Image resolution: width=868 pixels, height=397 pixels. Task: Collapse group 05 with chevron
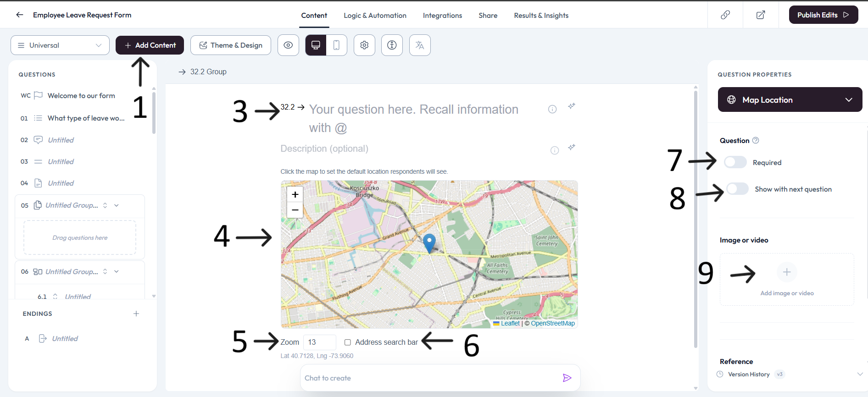click(117, 205)
